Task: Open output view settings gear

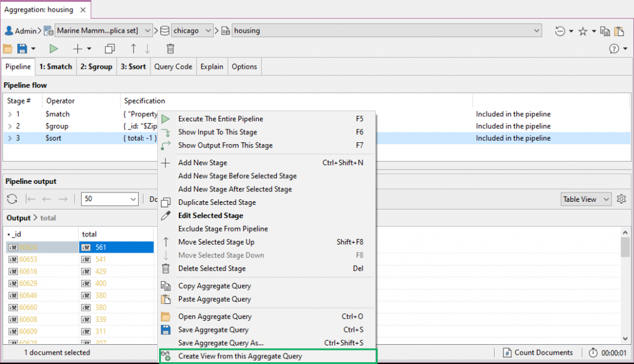Action: tap(622, 199)
